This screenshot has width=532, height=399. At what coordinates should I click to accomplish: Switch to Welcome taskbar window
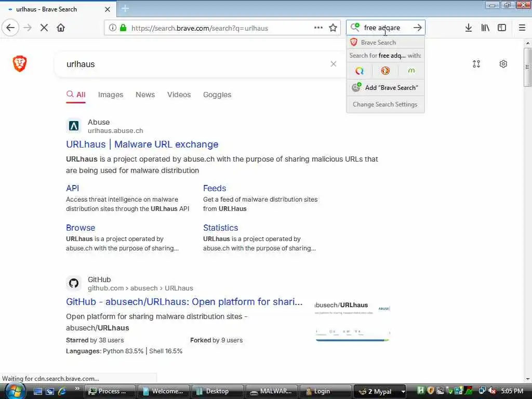coord(163,391)
